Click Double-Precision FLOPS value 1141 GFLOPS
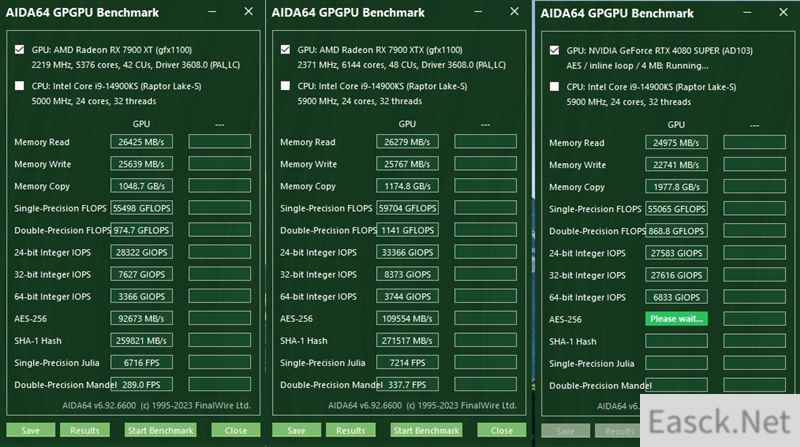800x447 pixels. pyautogui.click(x=407, y=230)
